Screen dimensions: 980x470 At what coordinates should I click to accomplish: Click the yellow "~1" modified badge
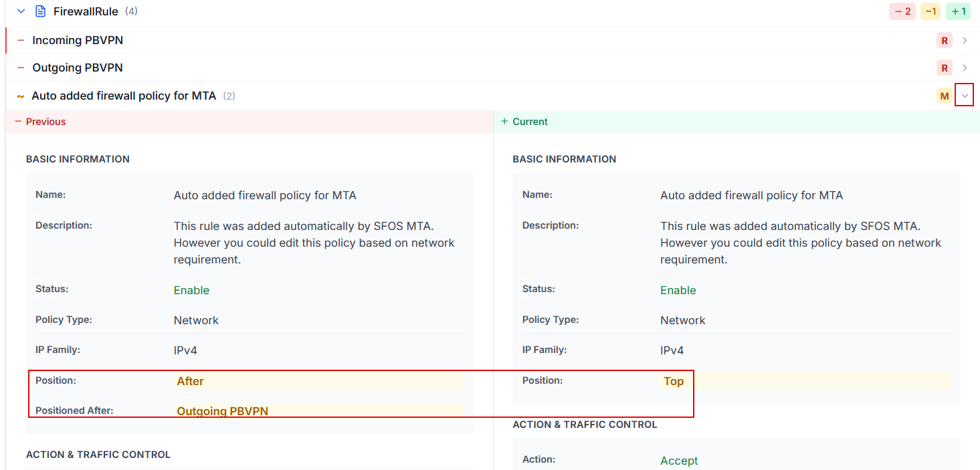coord(930,11)
